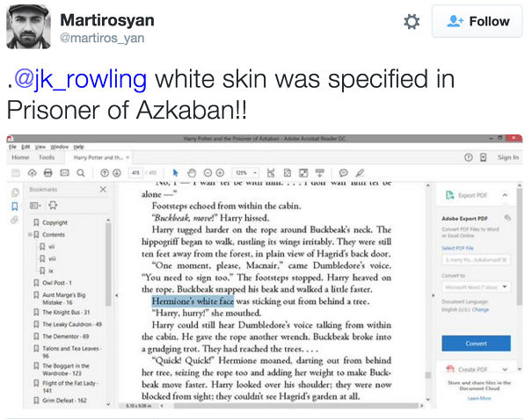Switch to the Tools tab

pos(47,157)
